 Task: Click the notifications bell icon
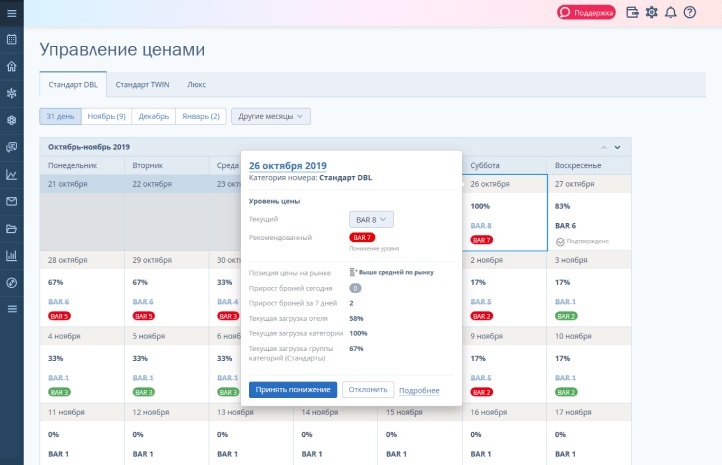(x=670, y=12)
